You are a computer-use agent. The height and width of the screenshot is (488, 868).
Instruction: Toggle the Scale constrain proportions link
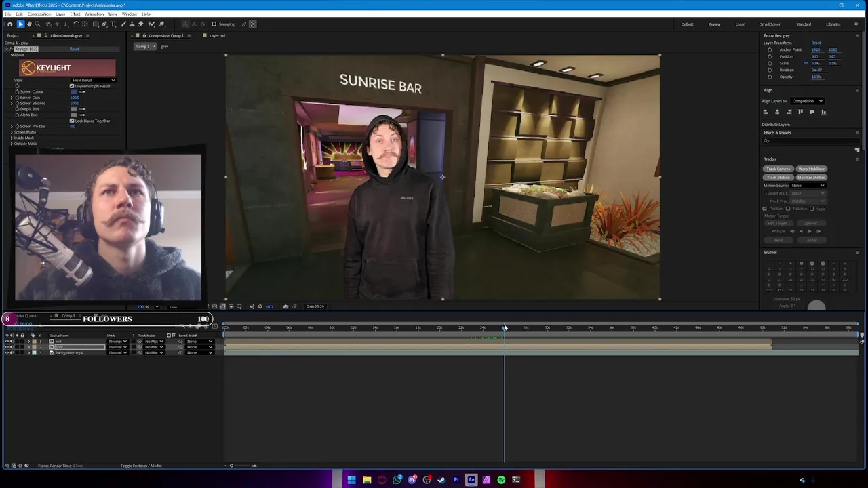pyautogui.click(x=806, y=63)
